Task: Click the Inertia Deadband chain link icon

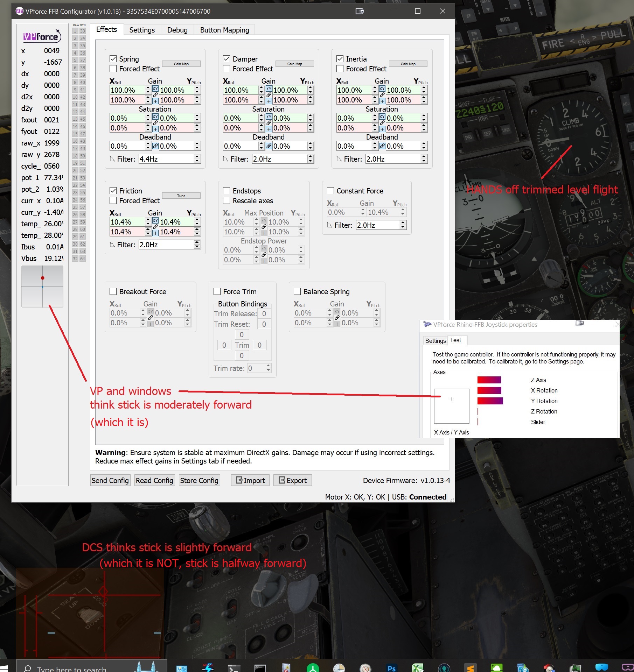Action: (382, 146)
